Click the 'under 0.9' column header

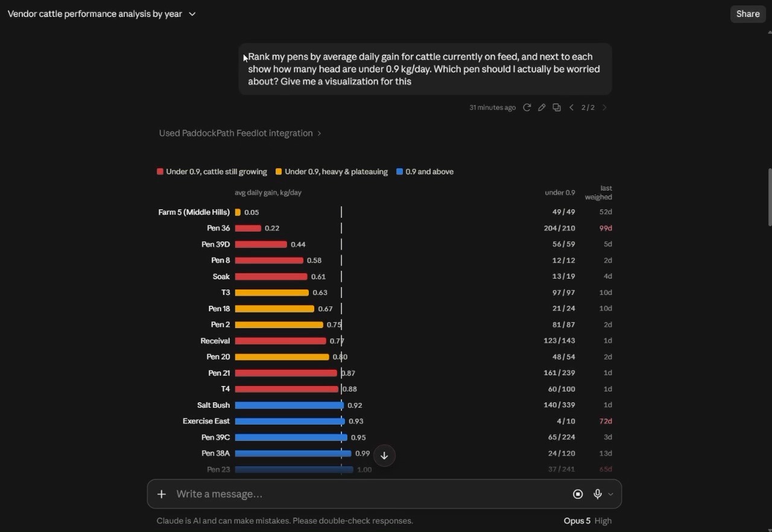coord(560,193)
